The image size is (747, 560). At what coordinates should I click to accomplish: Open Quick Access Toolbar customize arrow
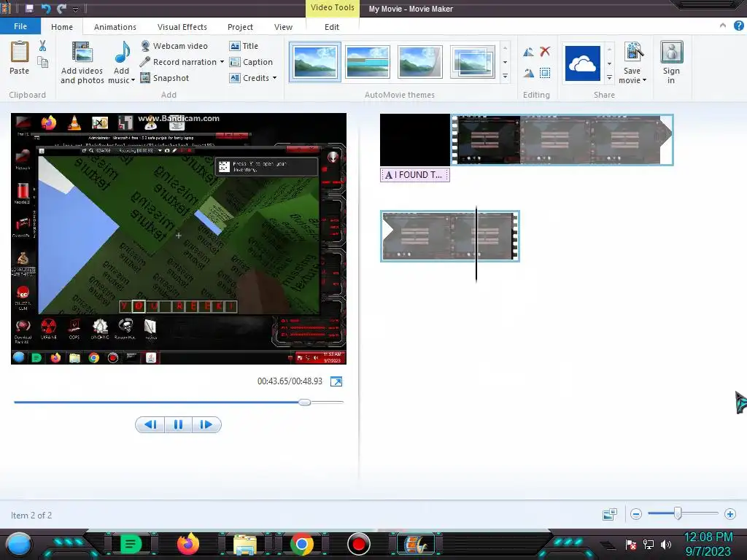click(x=75, y=9)
